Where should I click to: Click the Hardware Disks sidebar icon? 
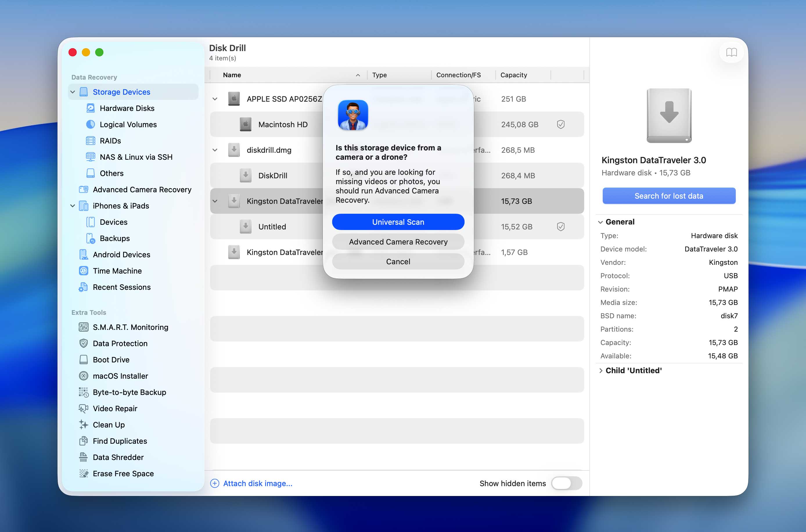coord(90,108)
